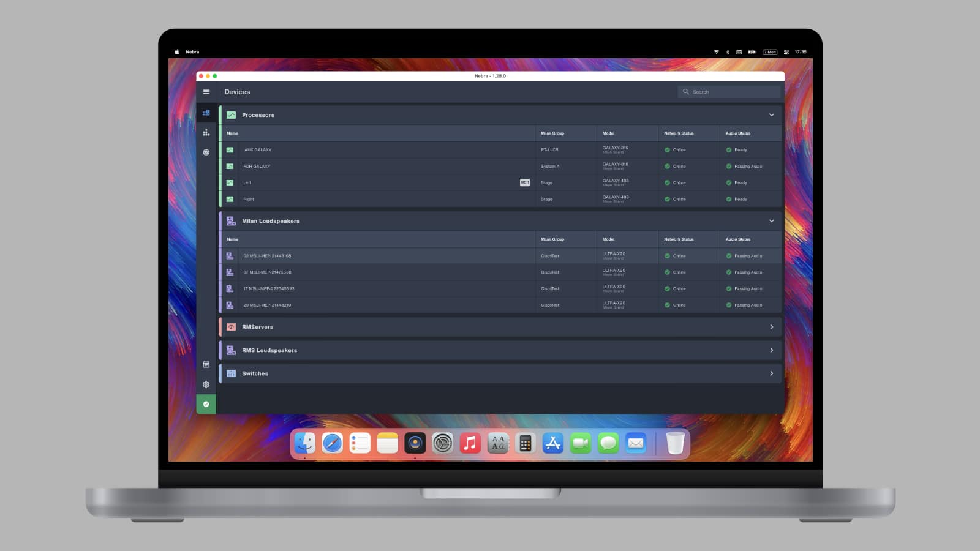Toggle the Left processor checkbox
The width and height of the screenshot is (980, 551).
[x=230, y=182]
